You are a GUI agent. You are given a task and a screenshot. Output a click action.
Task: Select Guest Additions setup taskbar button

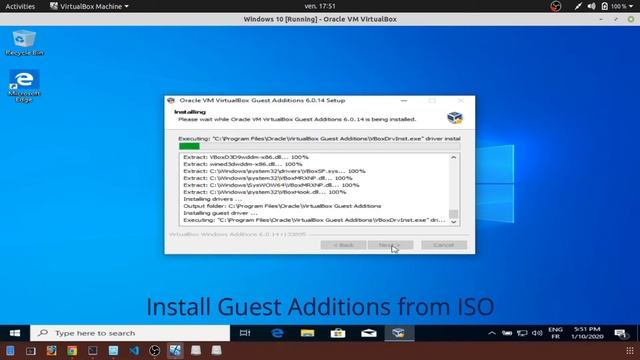pos(399,333)
